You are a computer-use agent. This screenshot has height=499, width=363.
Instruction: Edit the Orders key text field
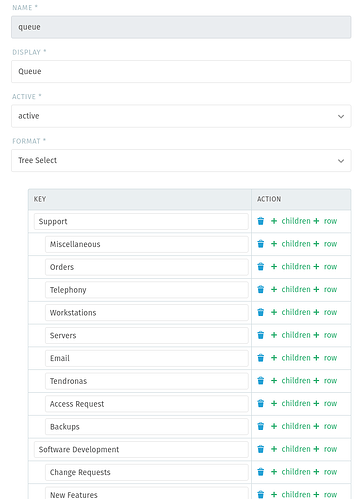(147, 267)
